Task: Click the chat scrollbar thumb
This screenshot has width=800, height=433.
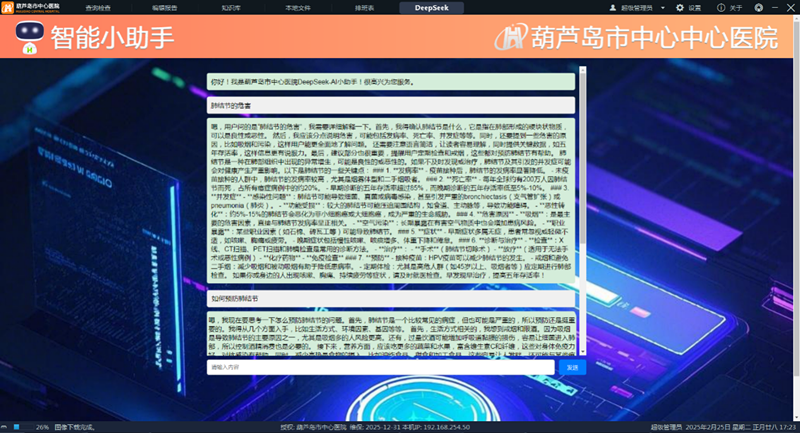Action: [x=583, y=158]
